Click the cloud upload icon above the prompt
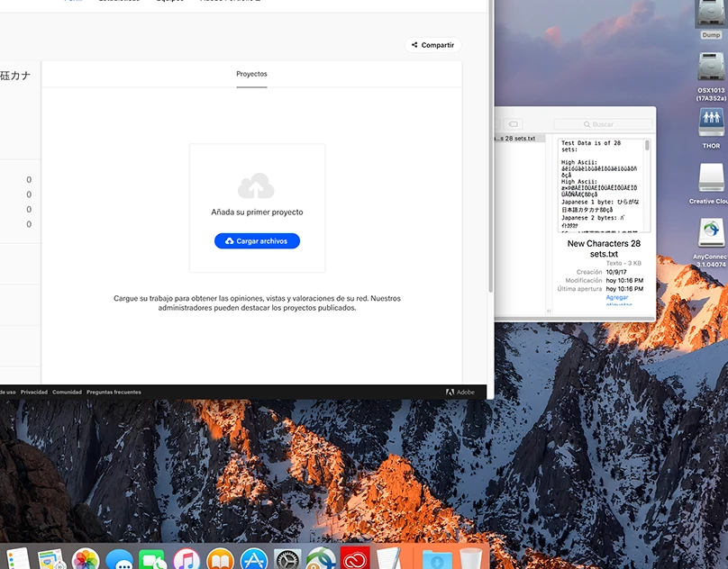Image resolution: width=728 pixels, height=569 pixels. point(256,186)
